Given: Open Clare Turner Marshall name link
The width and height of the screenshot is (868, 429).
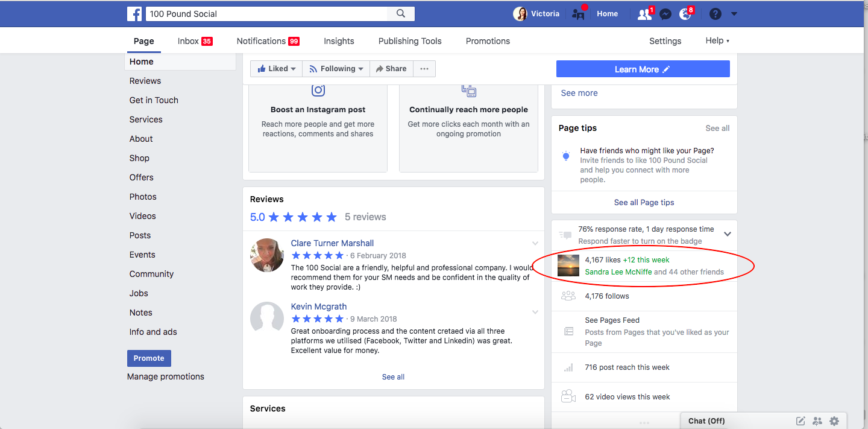Looking at the screenshot, I should (332, 243).
